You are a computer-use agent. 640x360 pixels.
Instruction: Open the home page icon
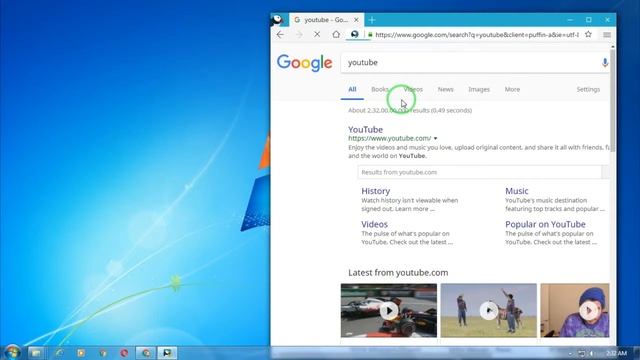point(336,35)
